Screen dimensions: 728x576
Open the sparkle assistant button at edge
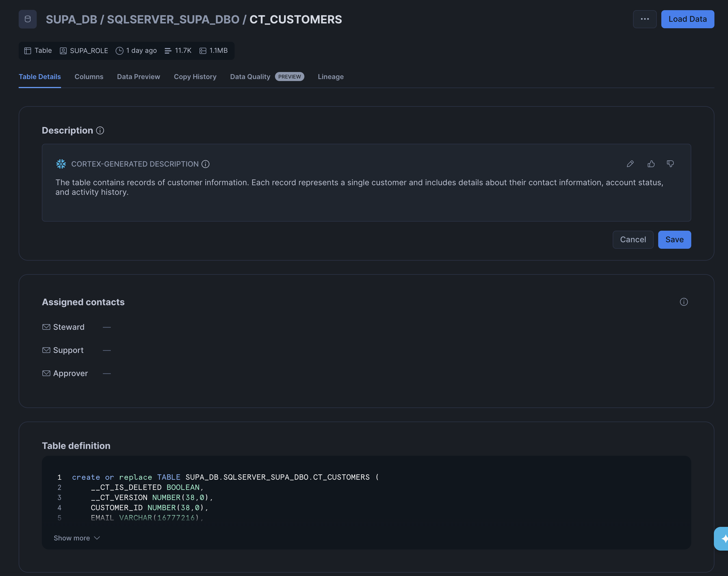point(723,538)
